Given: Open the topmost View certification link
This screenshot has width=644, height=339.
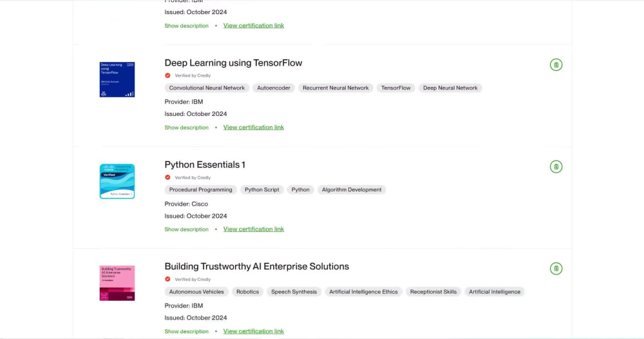Looking at the screenshot, I should tap(253, 26).
